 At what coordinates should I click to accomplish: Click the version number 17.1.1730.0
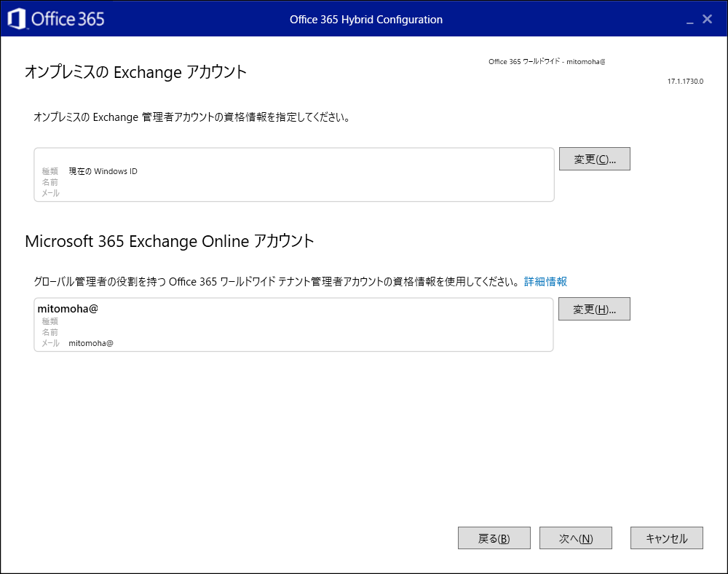pos(685,82)
